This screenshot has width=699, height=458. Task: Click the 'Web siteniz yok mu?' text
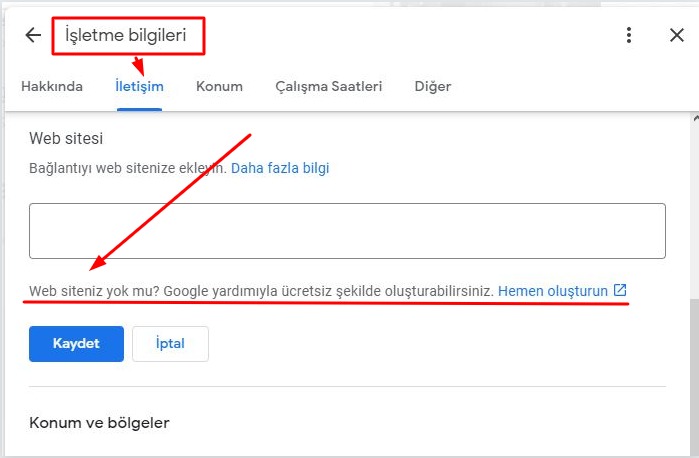[94, 290]
